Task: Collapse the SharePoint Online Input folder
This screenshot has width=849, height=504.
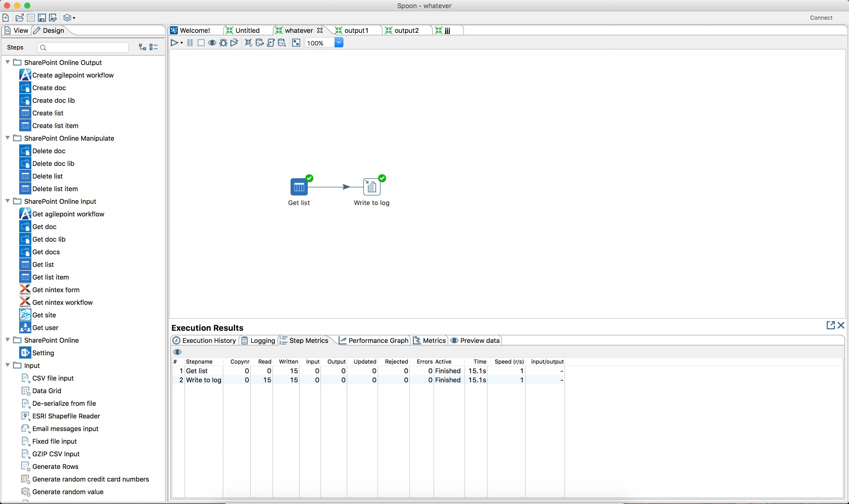Action: [x=8, y=201]
